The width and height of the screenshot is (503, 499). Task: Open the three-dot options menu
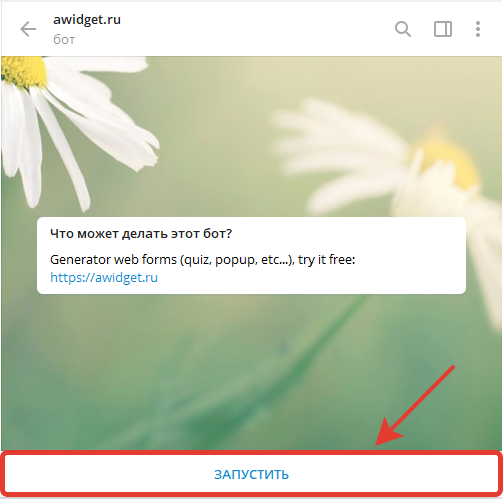tap(478, 29)
